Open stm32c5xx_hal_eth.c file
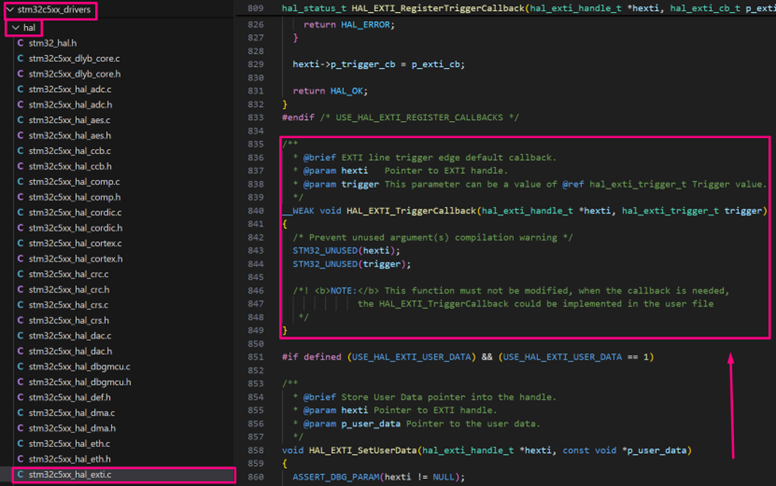 click(x=69, y=443)
